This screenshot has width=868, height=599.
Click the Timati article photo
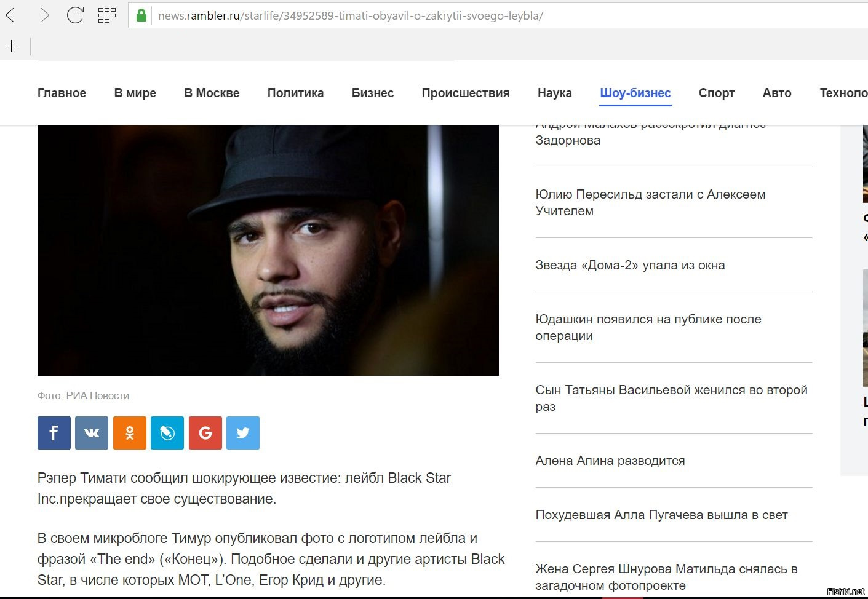point(268,250)
